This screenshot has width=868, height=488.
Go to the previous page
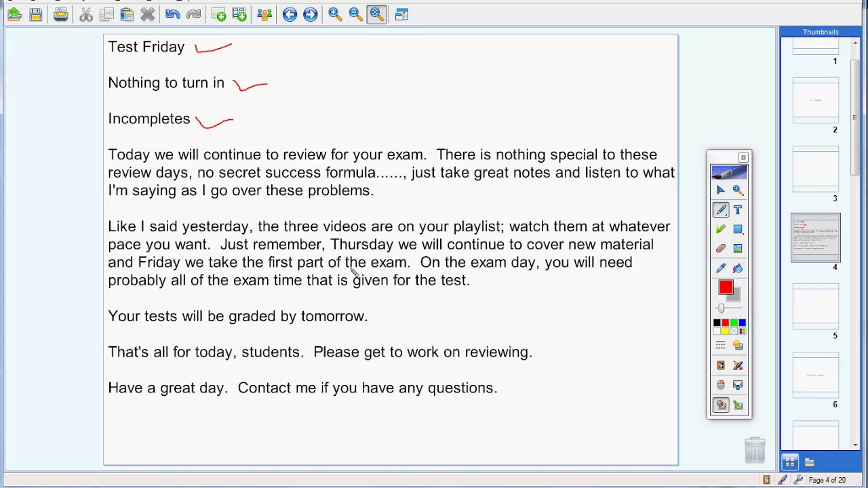pos(290,14)
